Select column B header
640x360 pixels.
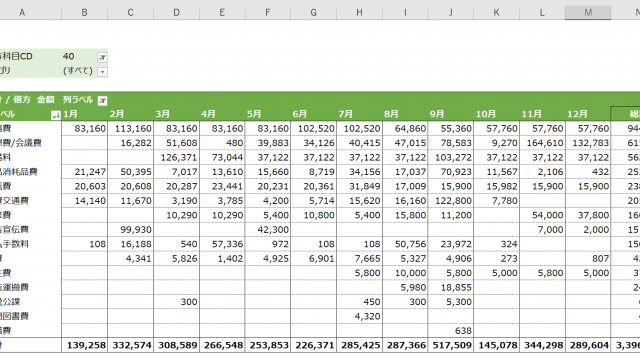point(84,13)
